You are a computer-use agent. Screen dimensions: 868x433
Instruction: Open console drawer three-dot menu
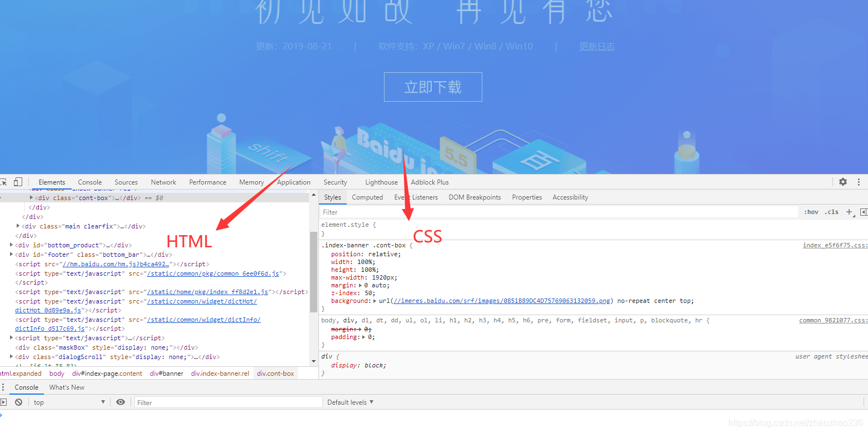tap(3, 387)
